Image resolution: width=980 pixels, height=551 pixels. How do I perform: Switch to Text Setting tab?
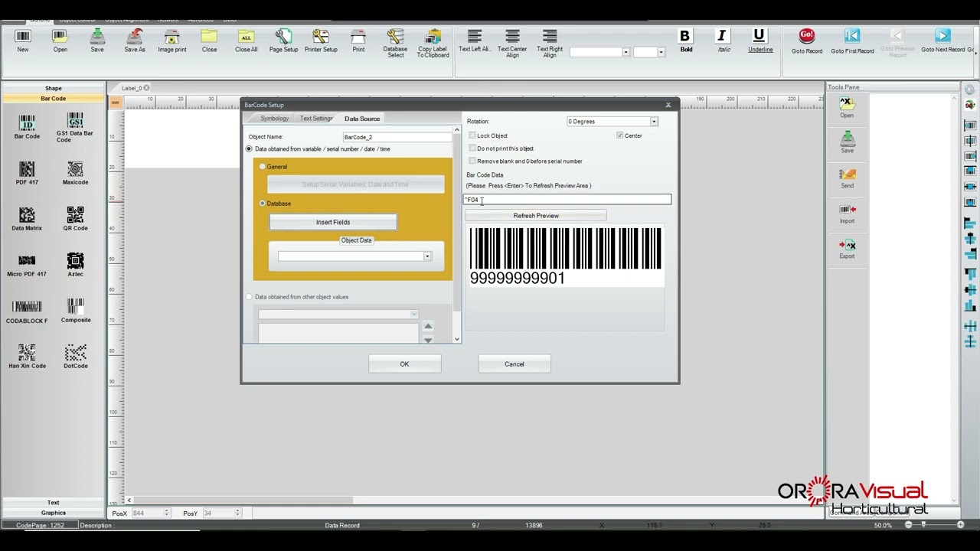tap(315, 119)
